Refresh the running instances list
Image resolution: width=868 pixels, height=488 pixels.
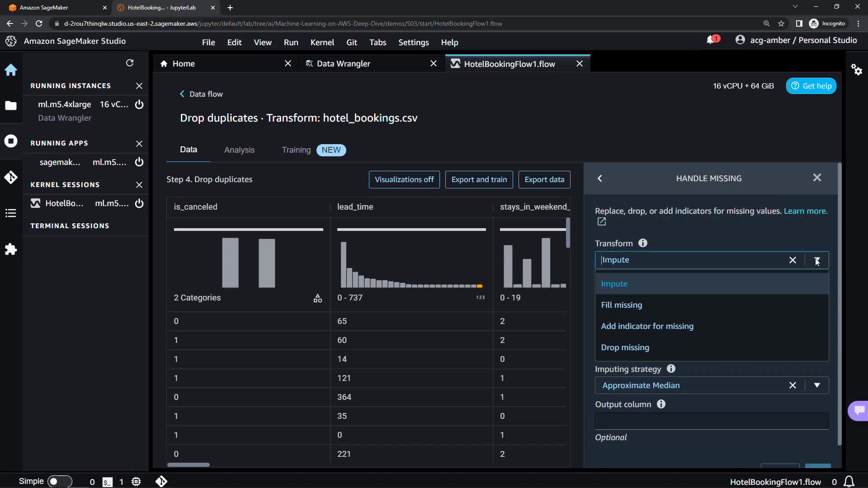[x=130, y=63]
